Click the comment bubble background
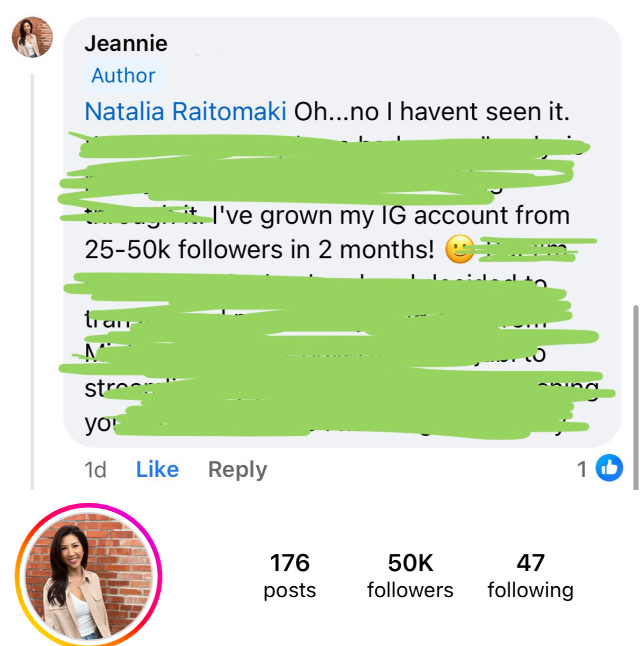Screen dimensions: 644x646 [342, 232]
